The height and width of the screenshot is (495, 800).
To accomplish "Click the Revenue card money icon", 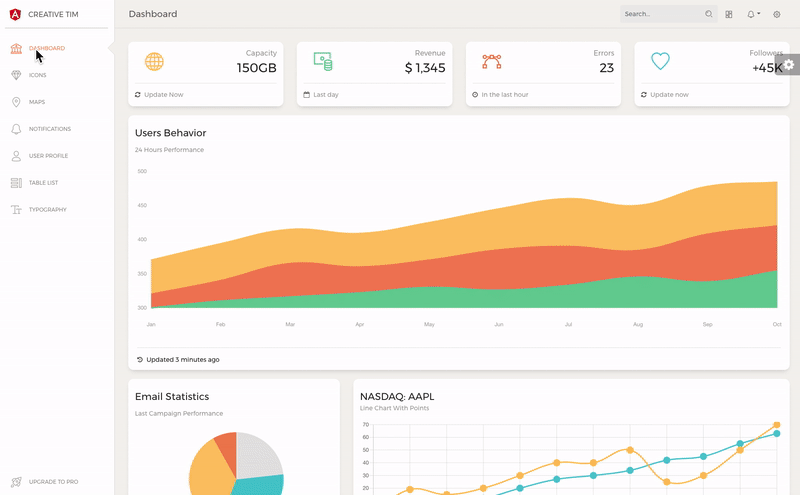I will 323,61.
